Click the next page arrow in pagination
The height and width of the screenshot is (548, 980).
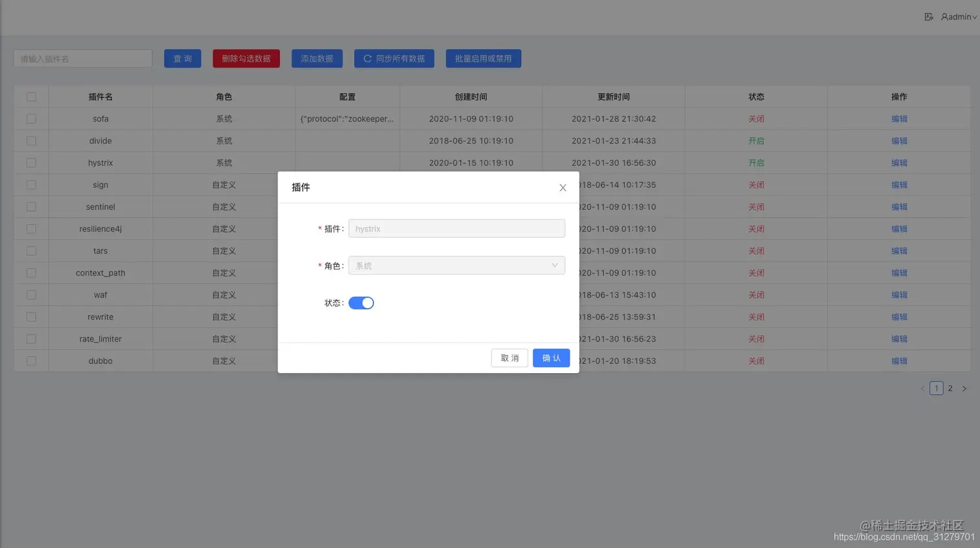pyautogui.click(x=964, y=388)
